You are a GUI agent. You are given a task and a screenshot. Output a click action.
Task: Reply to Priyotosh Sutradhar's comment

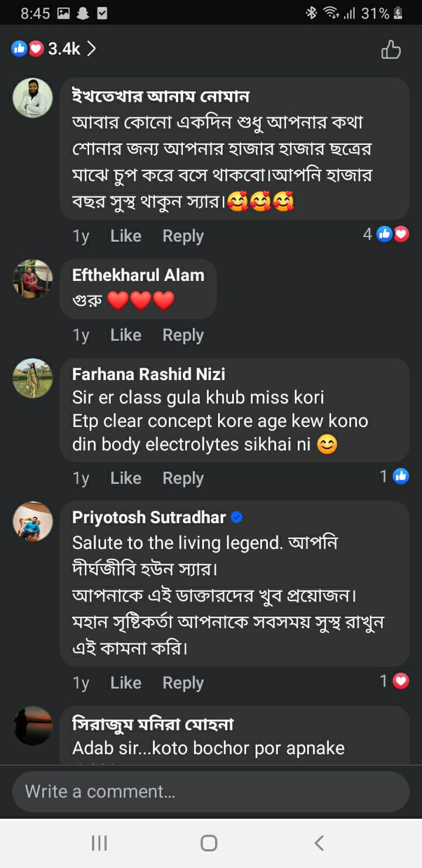pyautogui.click(x=183, y=683)
